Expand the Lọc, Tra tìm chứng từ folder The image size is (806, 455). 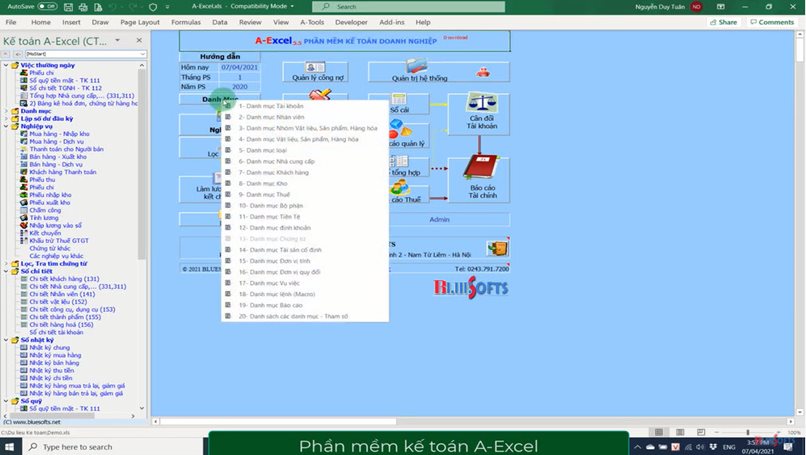pos(6,264)
